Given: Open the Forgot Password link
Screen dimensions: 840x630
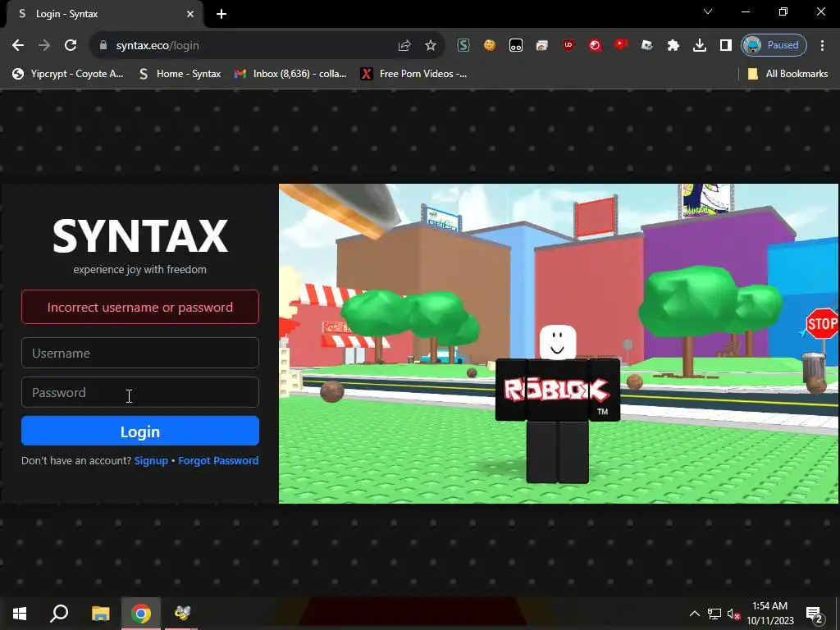Looking at the screenshot, I should (x=218, y=461).
